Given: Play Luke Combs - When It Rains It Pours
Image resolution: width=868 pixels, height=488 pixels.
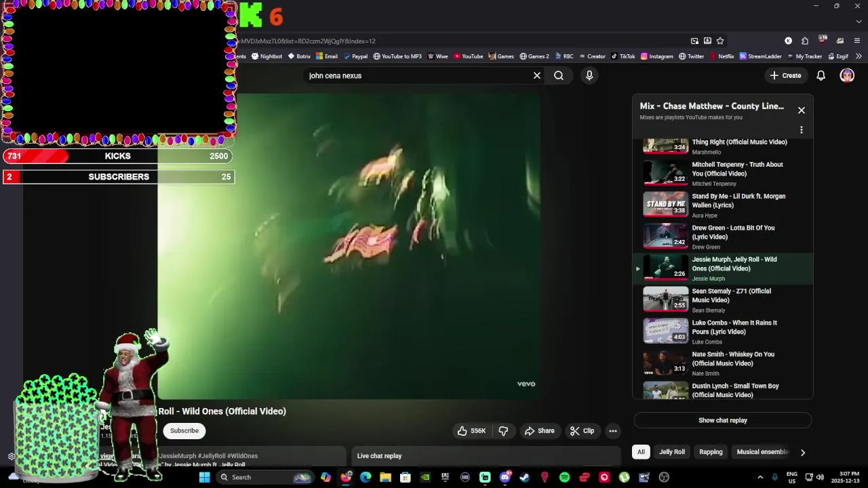Looking at the screenshot, I should click(x=723, y=332).
